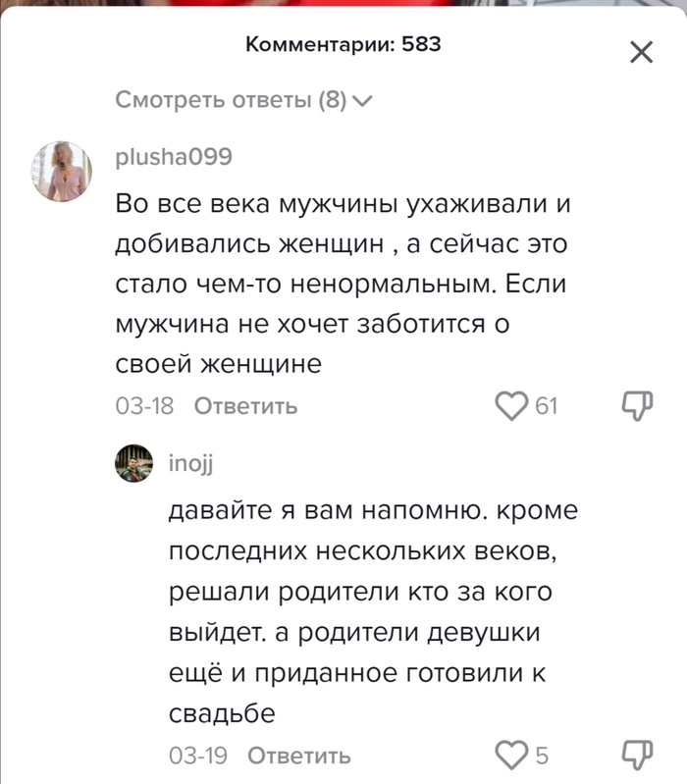Open plusha099's profile picture
This screenshot has width=687, height=784.
point(64,170)
